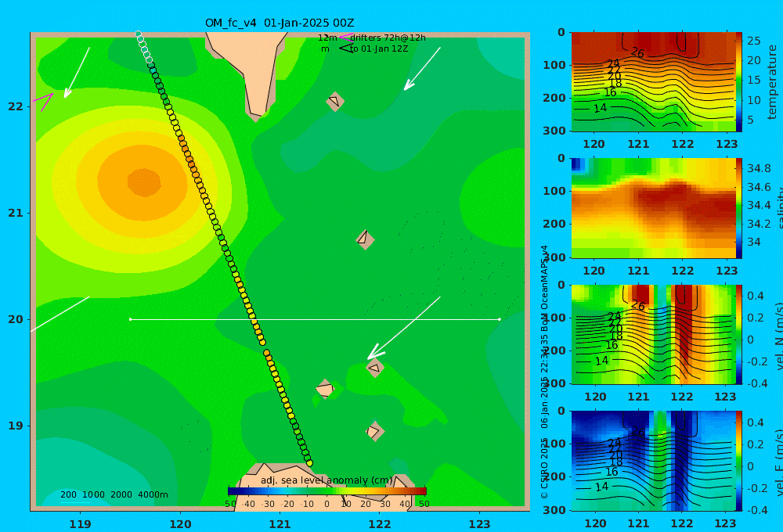Screen dimensions: 783x532
Task: Click the longitude label '119' on the main map
Action: (81, 524)
